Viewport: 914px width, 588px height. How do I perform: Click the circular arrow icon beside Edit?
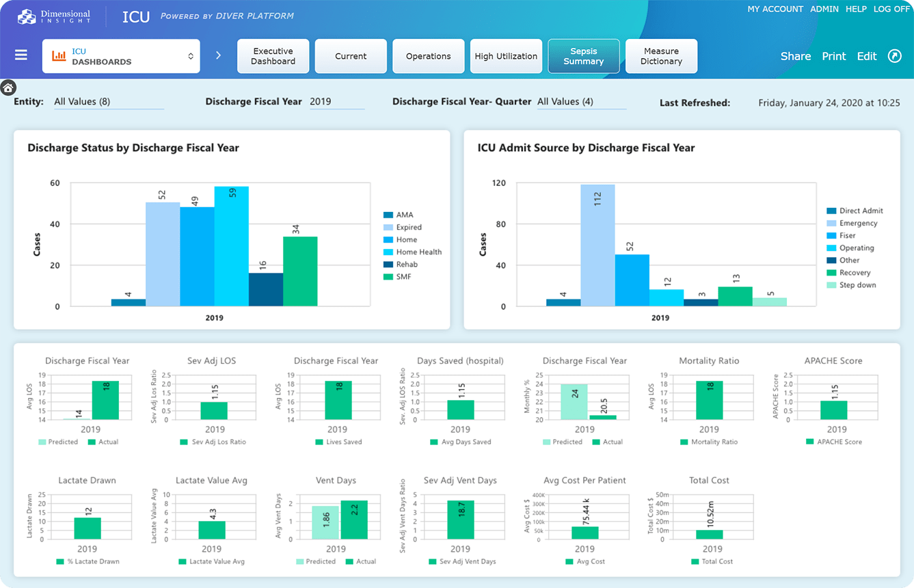click(x=894, y=56)
